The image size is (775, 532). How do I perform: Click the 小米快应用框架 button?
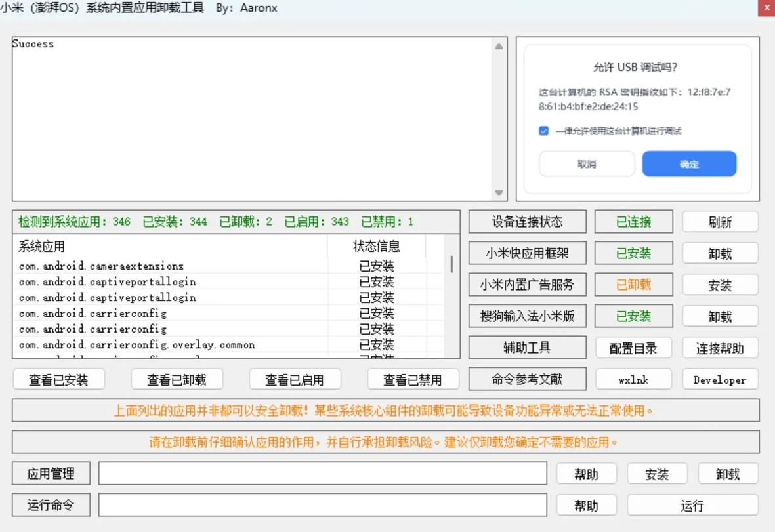pos(528,253)
